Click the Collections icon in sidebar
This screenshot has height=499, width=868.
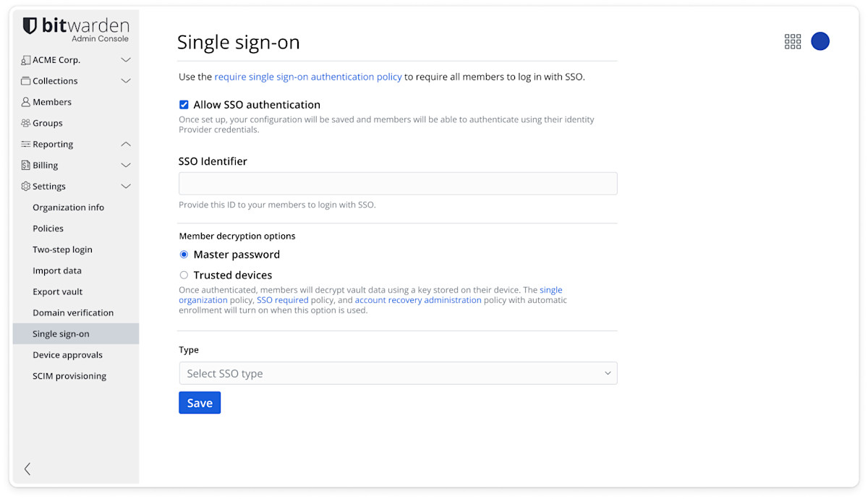pos(26,81)
